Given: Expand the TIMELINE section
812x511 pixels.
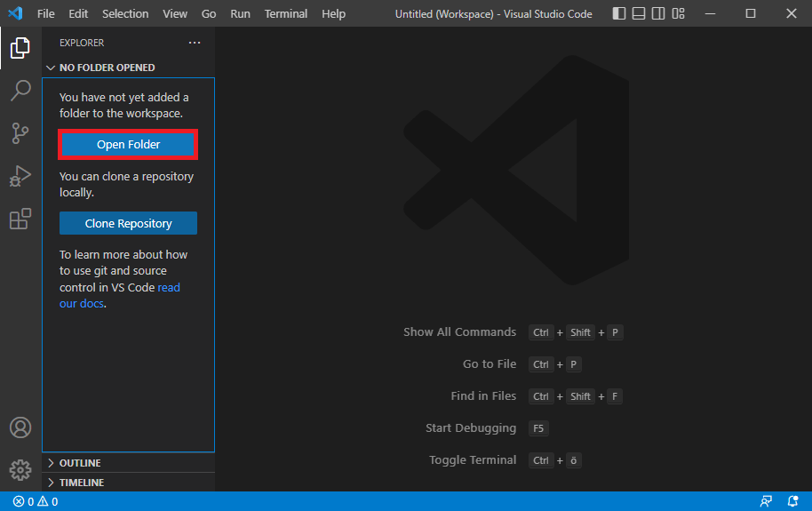Looking at the screenshot, I should click(129, 483).
